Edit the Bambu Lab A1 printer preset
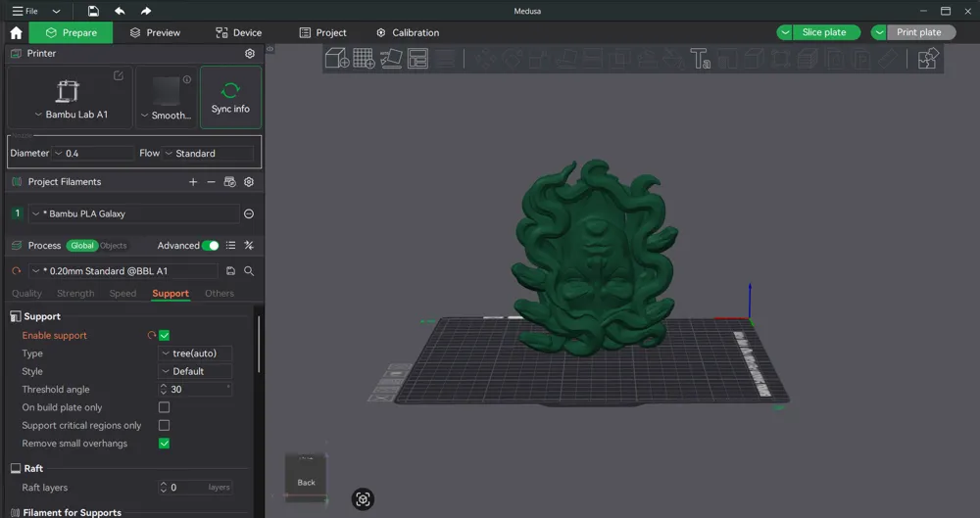Screen dimensions: 980x518 point(119,75)
